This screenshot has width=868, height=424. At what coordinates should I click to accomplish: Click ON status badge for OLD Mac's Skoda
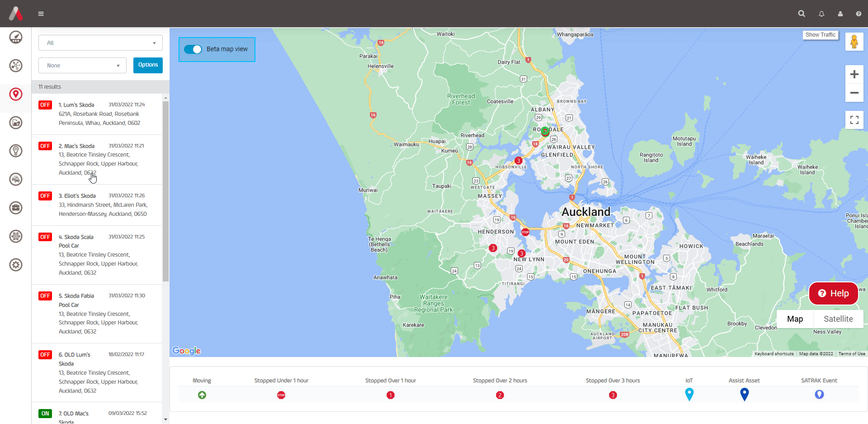point(45,414)
